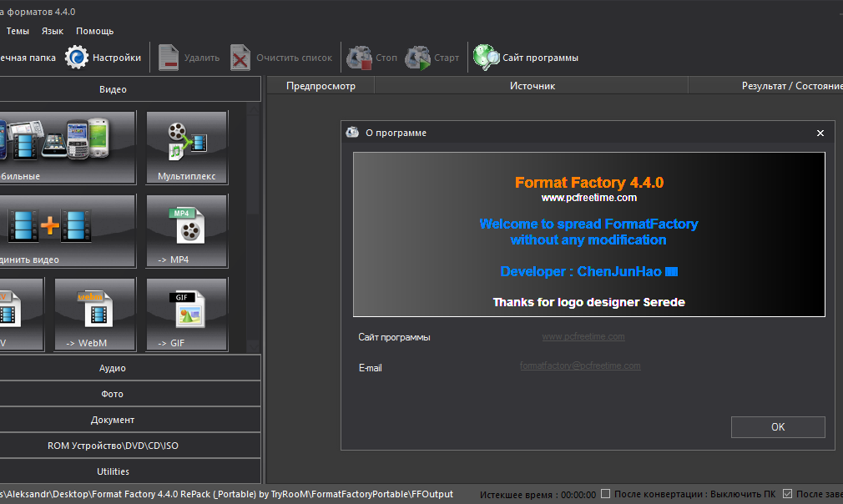The height and width of the screenshot is (504, 843).
Task: Click the Очистить список clear list icon
Action: click(x=240, y=58)
